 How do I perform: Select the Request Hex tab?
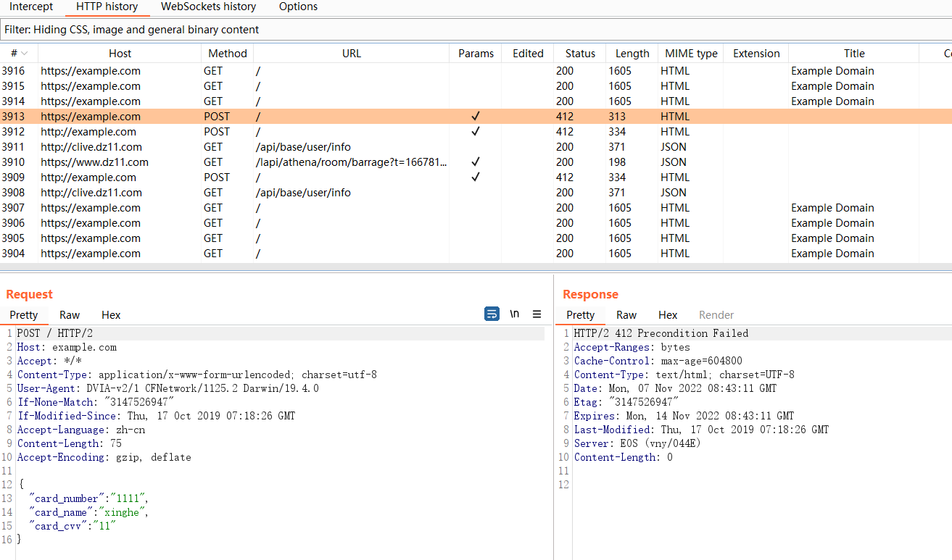pyautogui.click(x=111, y=314)
